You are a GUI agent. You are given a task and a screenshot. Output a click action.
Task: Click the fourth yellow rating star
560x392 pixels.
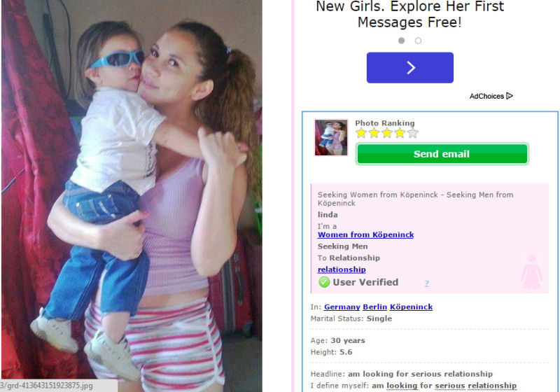400,133
